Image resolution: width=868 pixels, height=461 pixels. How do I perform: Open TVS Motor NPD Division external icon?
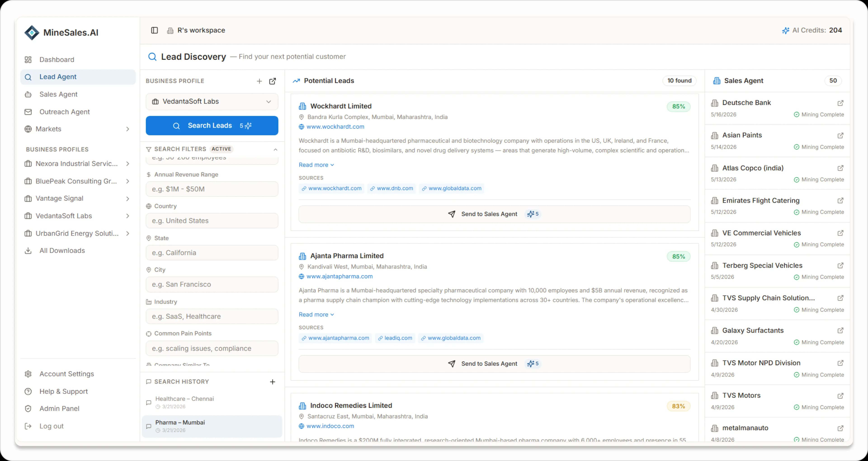pyautogui.click(x=840, y=363)
